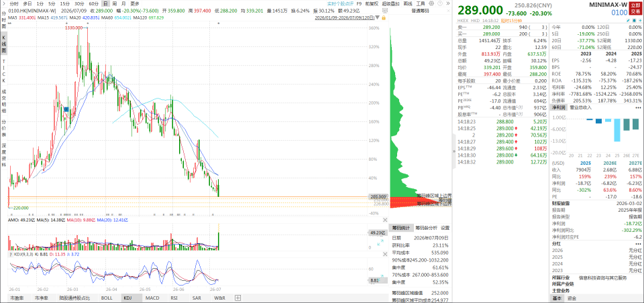Select the 净利润 chart toggle
The image size is (644, 303).
pyautogui.click(x=558, y=107)
